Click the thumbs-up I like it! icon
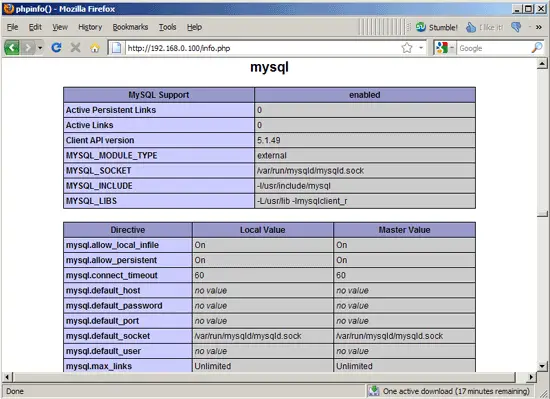Screen dimensions: 550x399 click(x=470, y=27)
